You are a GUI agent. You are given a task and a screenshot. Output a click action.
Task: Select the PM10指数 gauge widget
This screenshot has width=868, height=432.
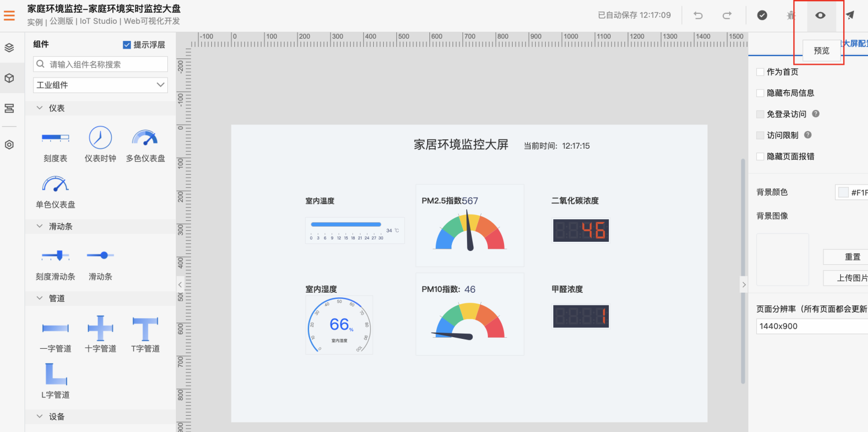(470, 314)
